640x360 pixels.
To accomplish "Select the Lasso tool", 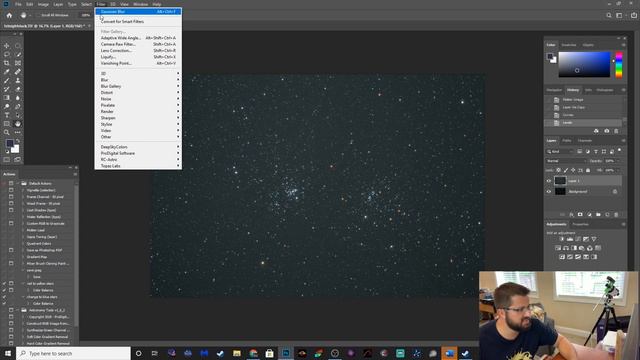I will [x=7, y=54].
